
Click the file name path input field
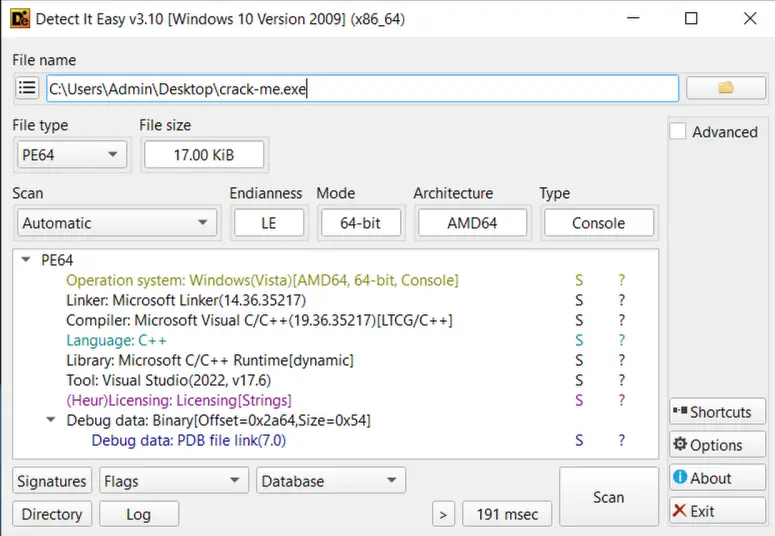tap(362, 89)
